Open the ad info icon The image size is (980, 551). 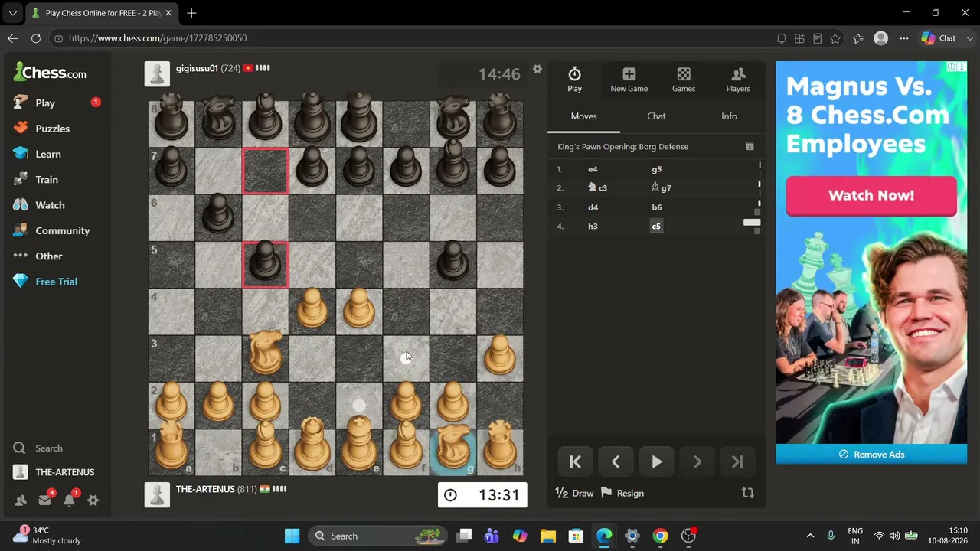click(x=952, y=67)
